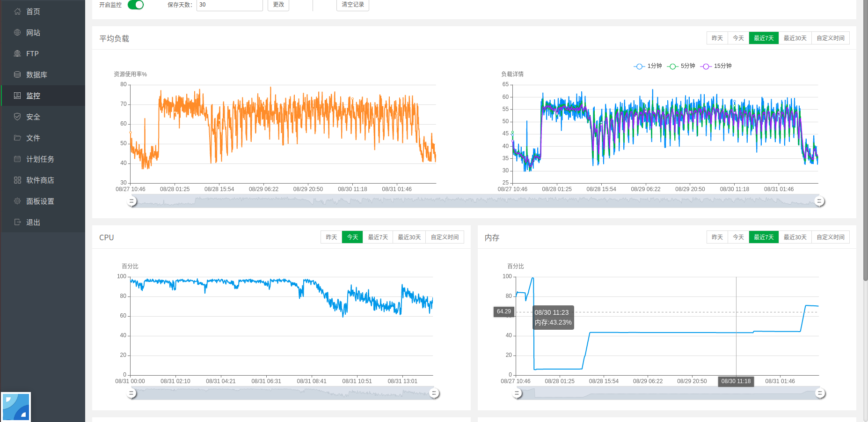868x422 pixels.
Task: Toggle the 1分钟 legend series
Action: point(648,66)
